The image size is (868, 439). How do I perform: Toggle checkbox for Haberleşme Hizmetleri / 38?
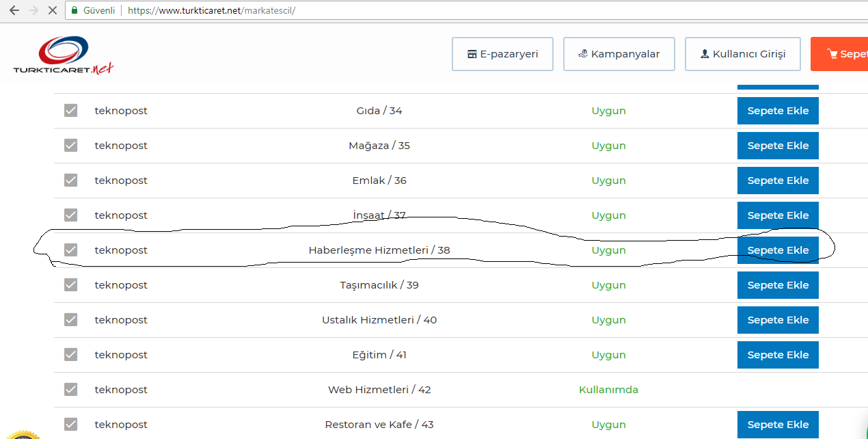coord(71,250)
